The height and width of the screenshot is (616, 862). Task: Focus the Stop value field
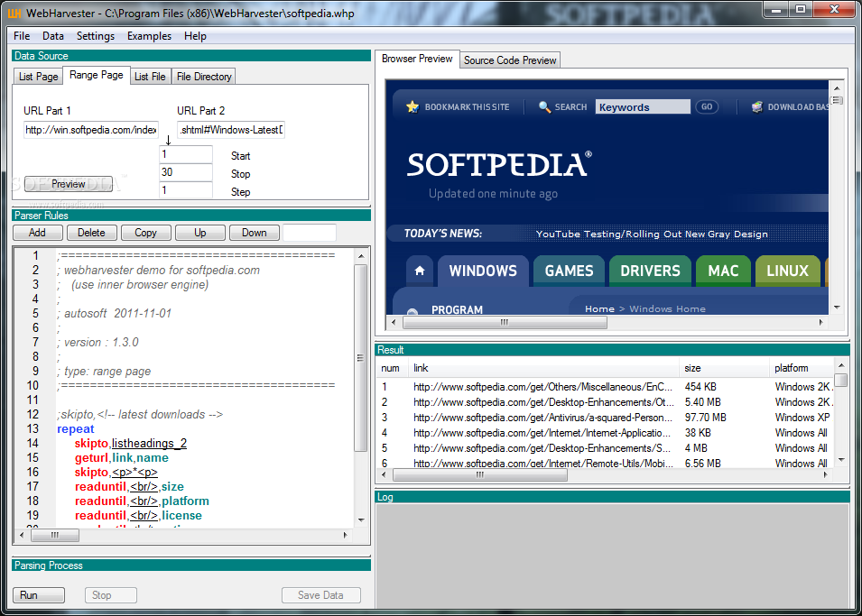(186, 172)
